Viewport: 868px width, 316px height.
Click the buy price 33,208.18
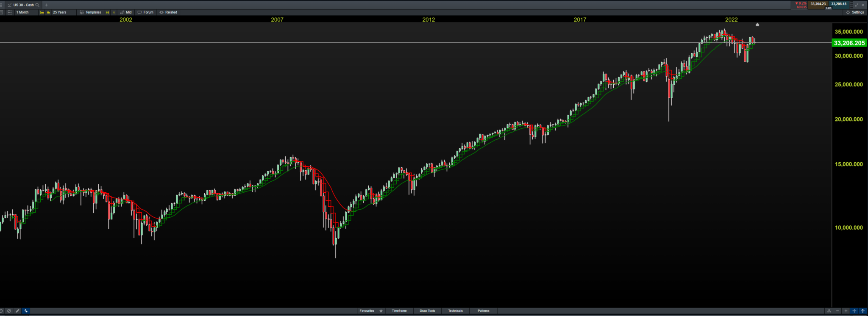point(839,4)
